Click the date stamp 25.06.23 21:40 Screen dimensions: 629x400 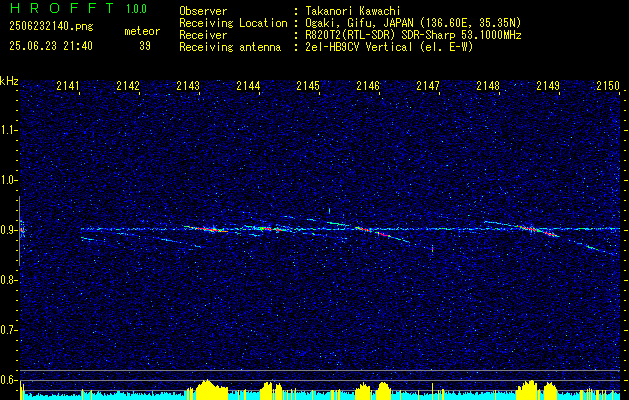(x=51, y=46)
